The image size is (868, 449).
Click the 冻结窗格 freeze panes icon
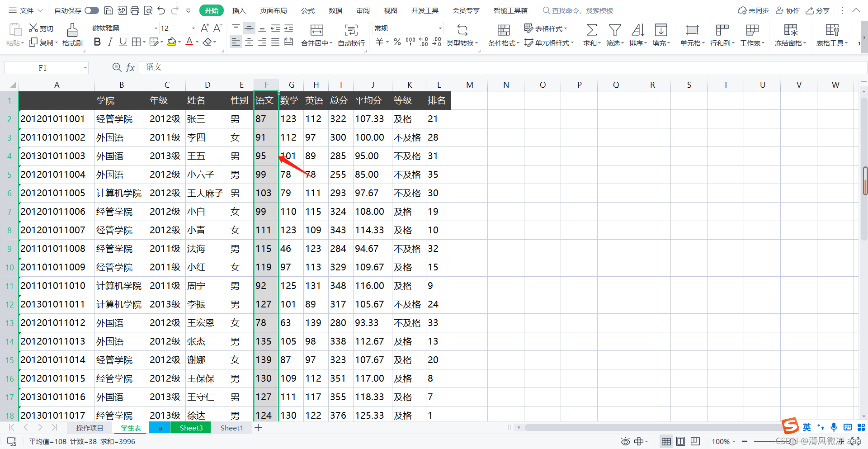click(x=791, y=30)
